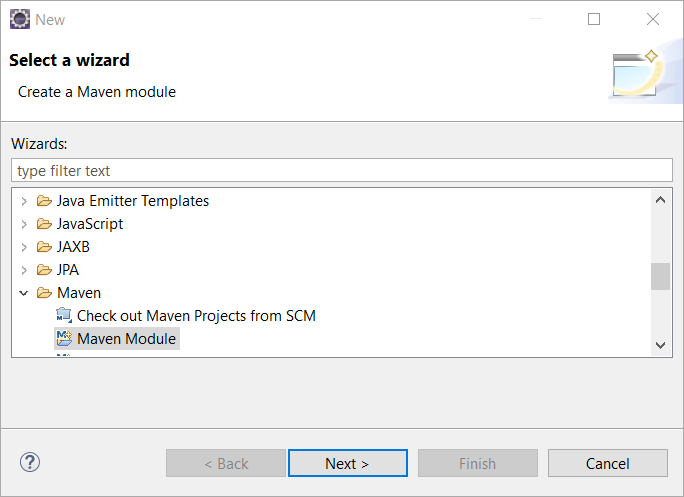Focus the wizard filter text field
The width and height of the screenshot is (684, 497).
coord(342,171)
